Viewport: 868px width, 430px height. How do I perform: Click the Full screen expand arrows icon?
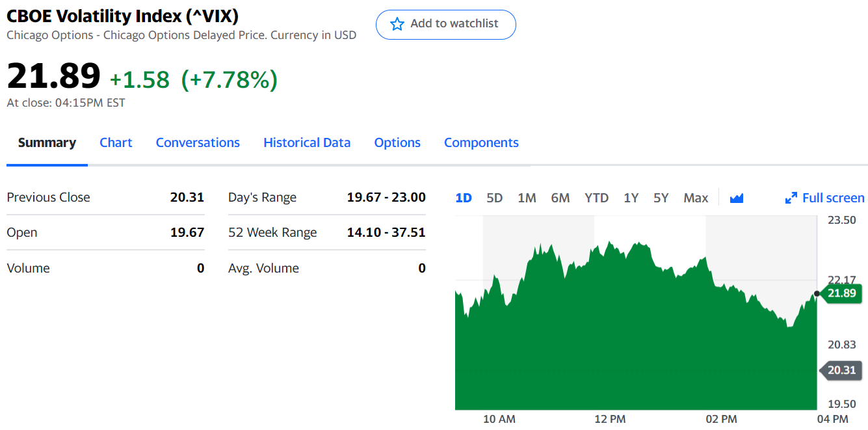pos(791,198)
